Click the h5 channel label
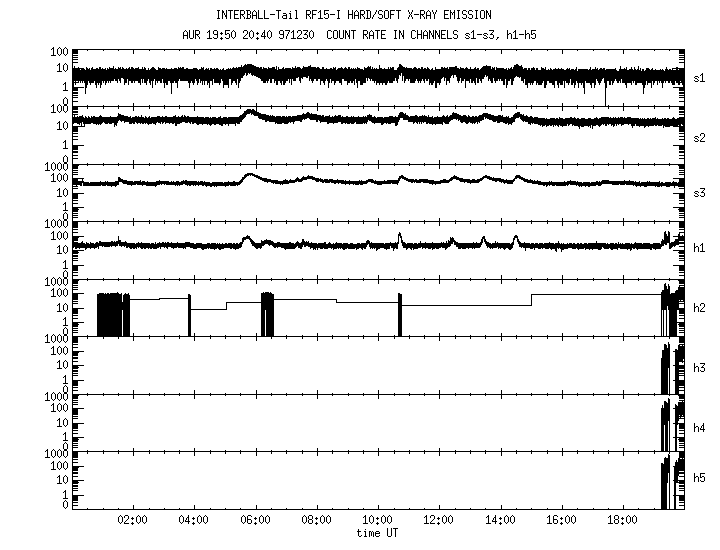The width and height of the screenshot is (720, 550). 700,480
